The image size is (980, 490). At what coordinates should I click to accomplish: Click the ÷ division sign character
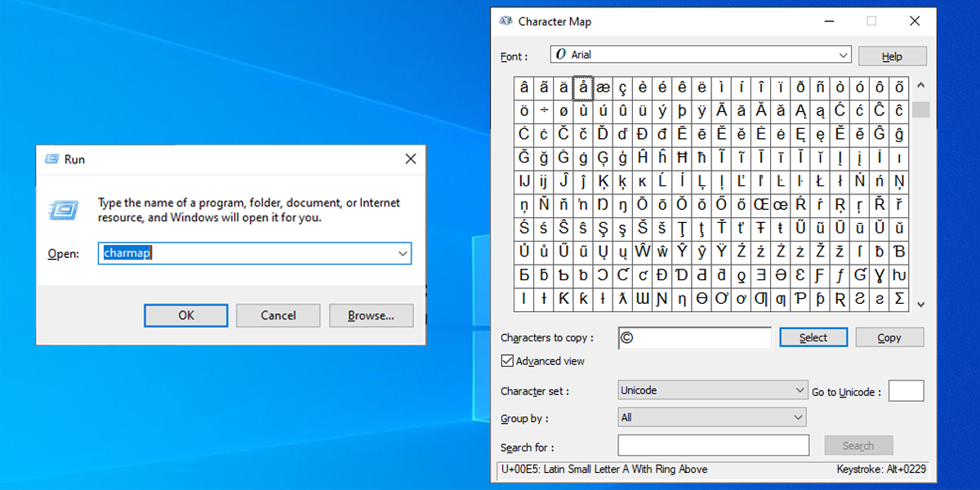543,110
